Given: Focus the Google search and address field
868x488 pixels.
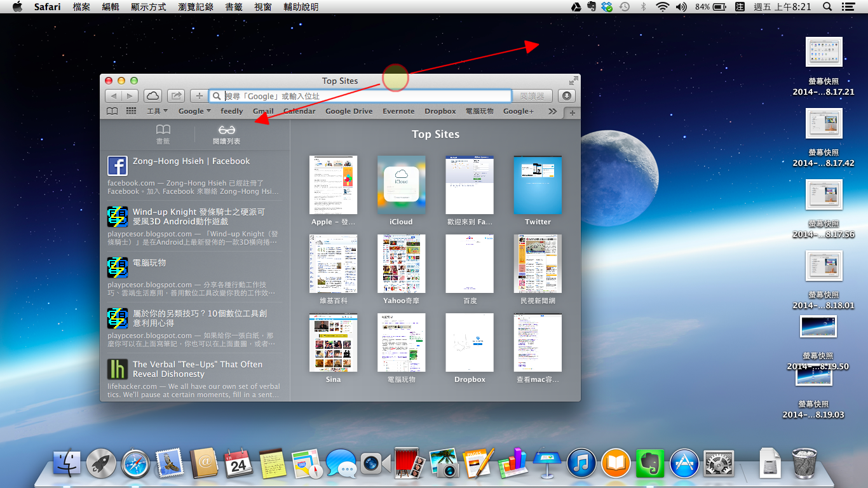Looking at the screenshot, I should point(360,96).
